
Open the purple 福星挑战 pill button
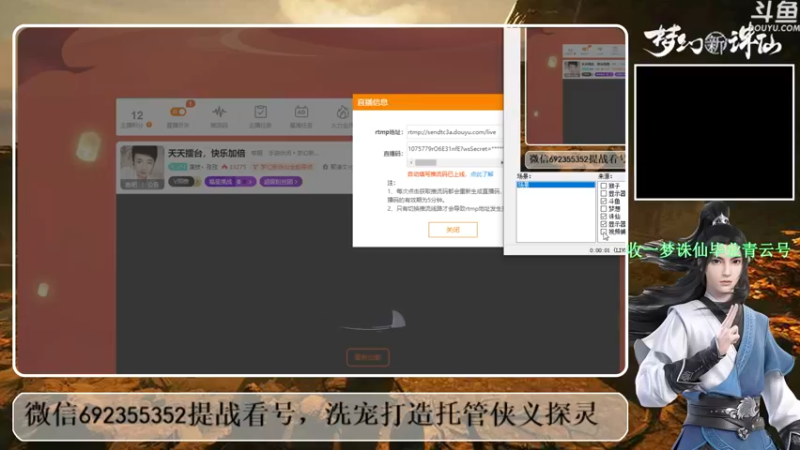point(230,181)
